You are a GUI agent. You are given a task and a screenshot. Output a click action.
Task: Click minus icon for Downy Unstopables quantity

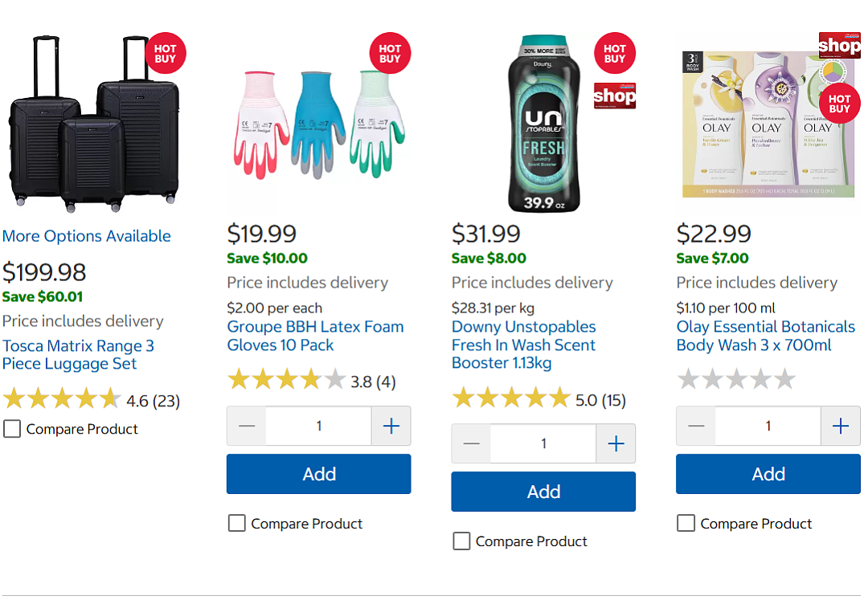pyautogui.click(x=472, y=443)
